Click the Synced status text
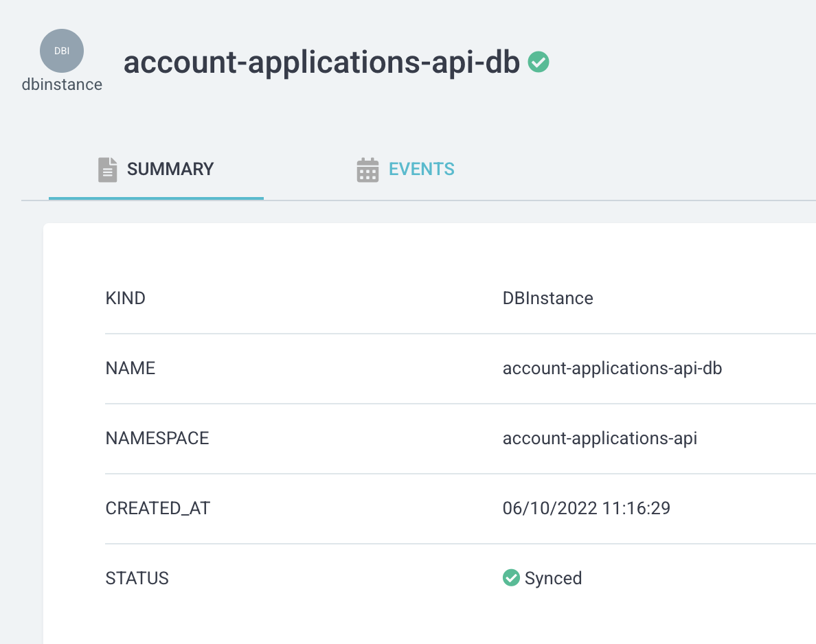The width and height of the screenshot is (816, 644). coord(553,579)
